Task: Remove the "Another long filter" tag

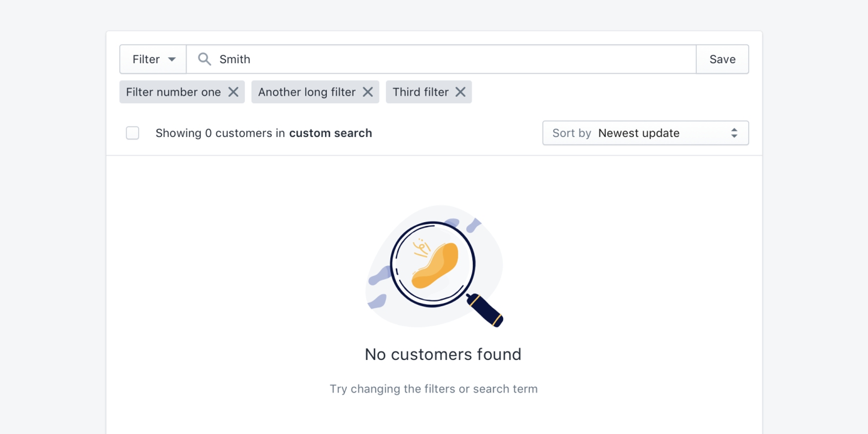Action: coord(368,92)
